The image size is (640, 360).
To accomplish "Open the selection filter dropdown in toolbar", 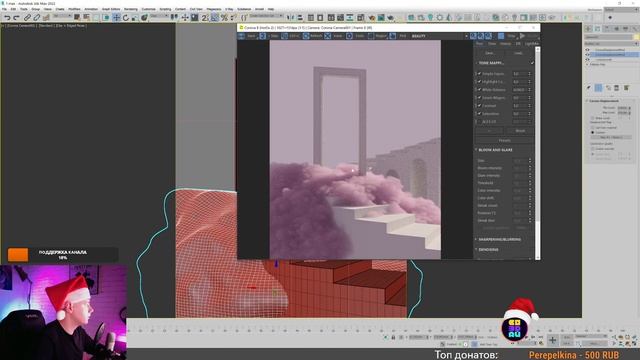I will tap(62, 16).
